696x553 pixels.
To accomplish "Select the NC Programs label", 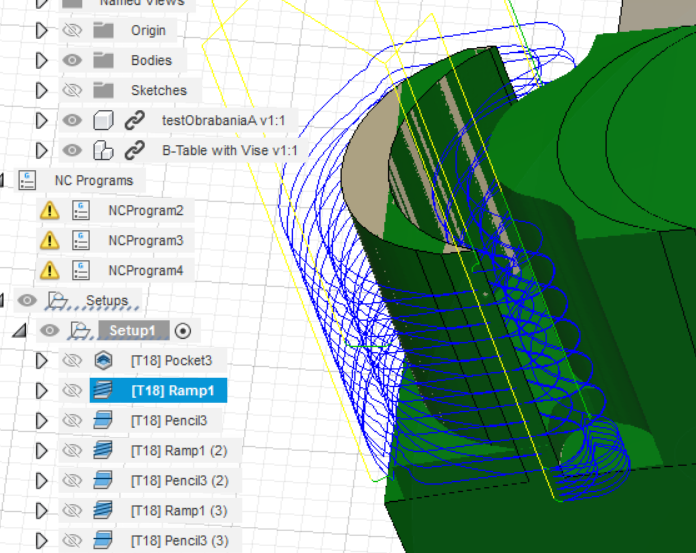I will coord(94,180).
